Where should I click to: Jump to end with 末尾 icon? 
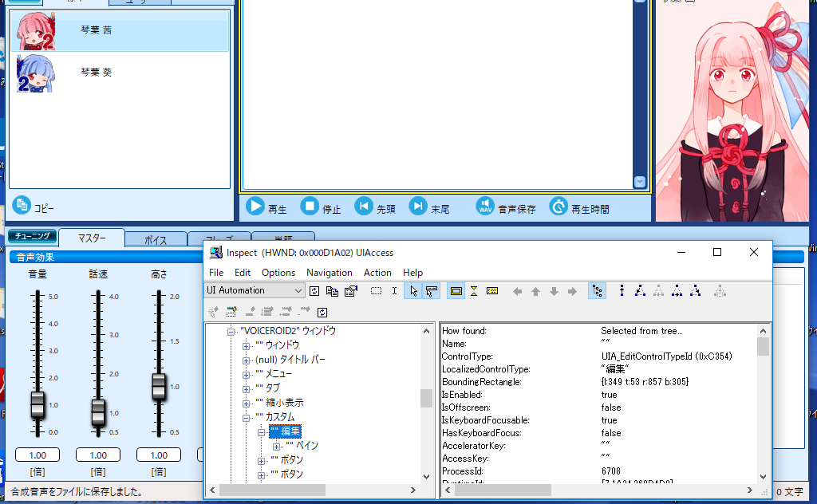pos(418,207)
